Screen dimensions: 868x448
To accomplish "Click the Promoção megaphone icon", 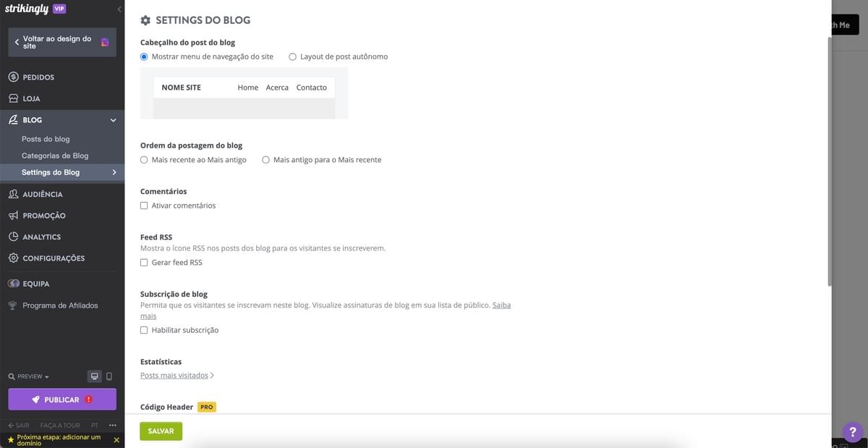I will (x=13, y=216).
